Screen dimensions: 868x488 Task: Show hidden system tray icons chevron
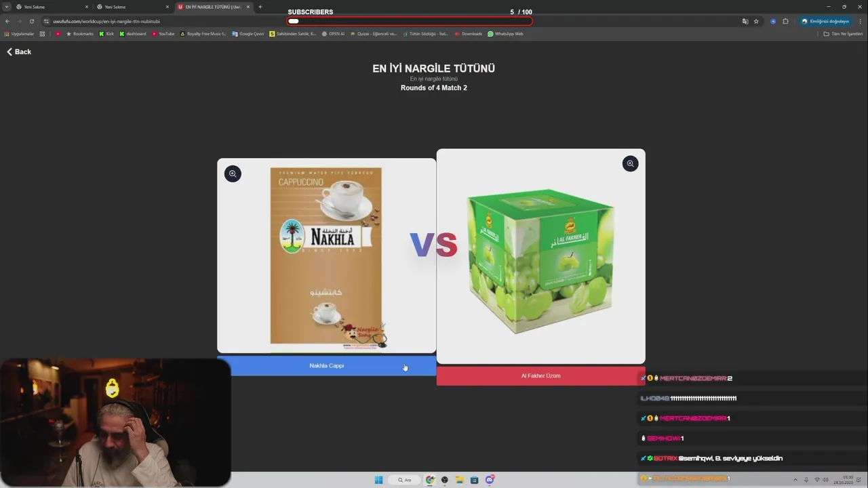(795, 480)
